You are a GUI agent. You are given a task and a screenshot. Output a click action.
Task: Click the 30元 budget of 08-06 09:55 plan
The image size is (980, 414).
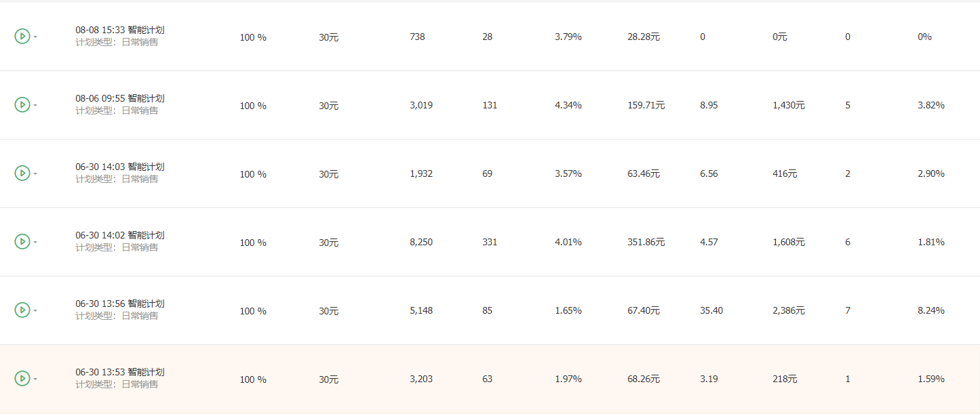329,106
